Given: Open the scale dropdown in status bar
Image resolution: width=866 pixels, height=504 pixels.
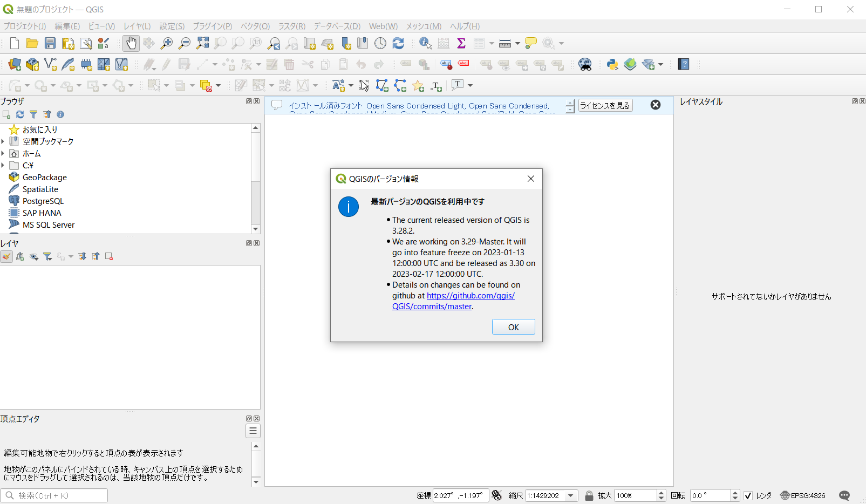Looking at the screenshot, I should [571, 495].
